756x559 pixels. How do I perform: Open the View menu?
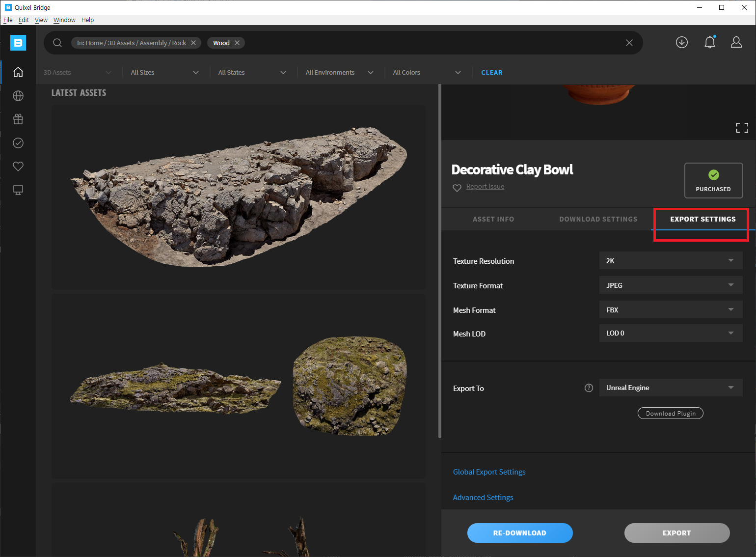(41, 20)
